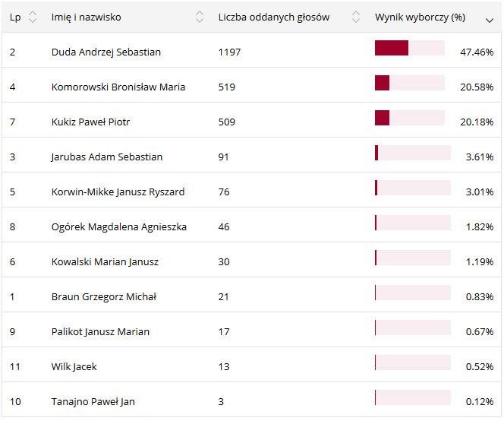Select the Duda Andrzej Sebastian name

click(106, 52)
